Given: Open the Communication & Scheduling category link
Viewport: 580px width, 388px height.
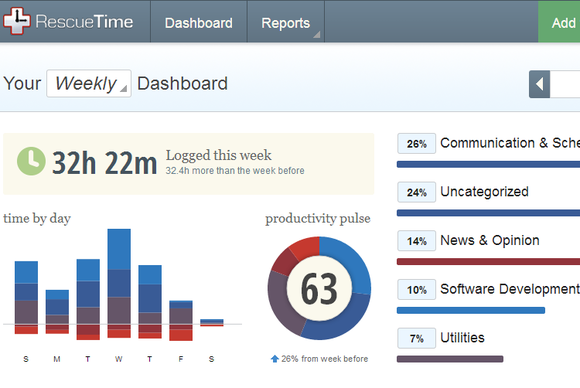Looking at the screenshot, I should pyautogui.click(x=510, y=143).
